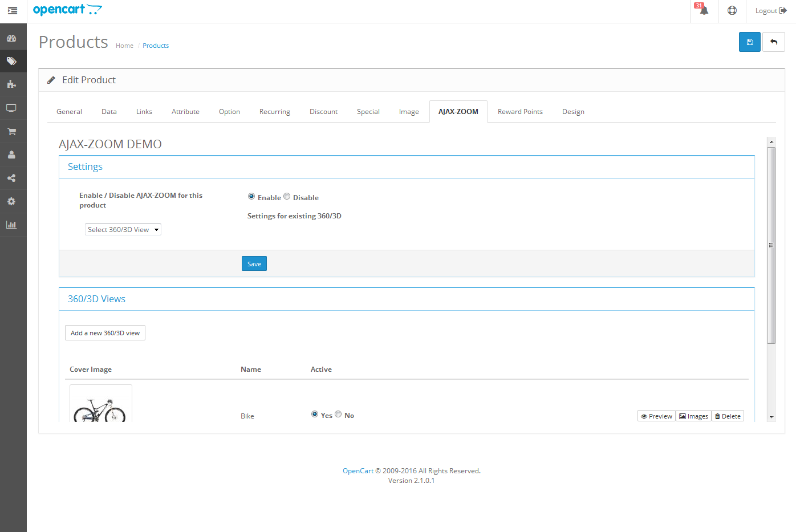The image size is (796, 532).
Task: Open the Reports bar chart sidebar icon
Action: coord(11,225)
